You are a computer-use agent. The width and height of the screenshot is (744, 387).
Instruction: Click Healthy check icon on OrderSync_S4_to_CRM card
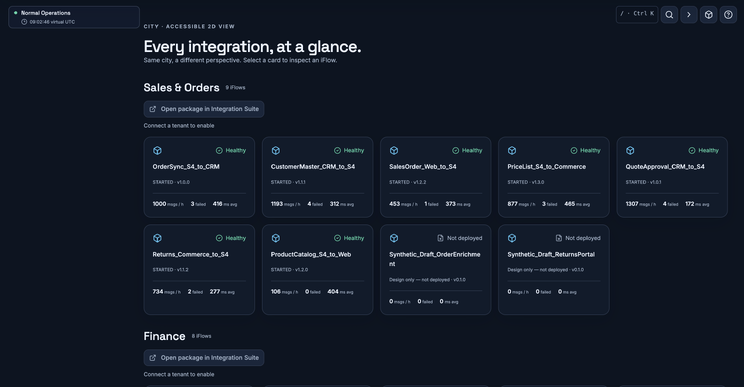click(219, 150)
